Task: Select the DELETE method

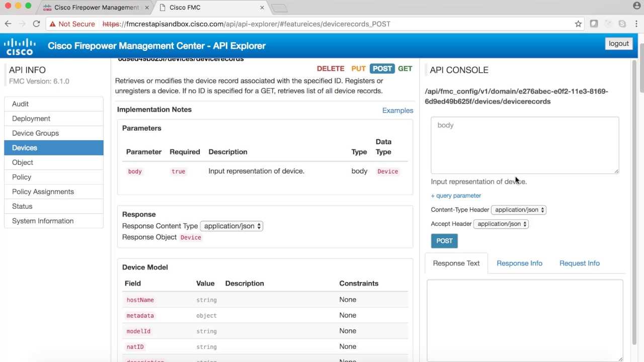Action: coord(331,69)
